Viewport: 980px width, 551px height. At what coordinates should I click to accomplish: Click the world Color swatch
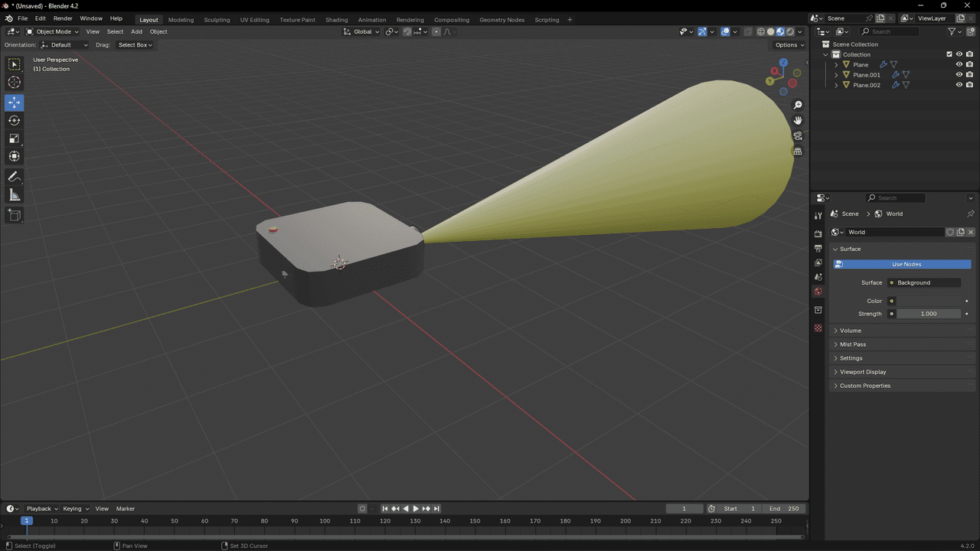pos(928,302)
